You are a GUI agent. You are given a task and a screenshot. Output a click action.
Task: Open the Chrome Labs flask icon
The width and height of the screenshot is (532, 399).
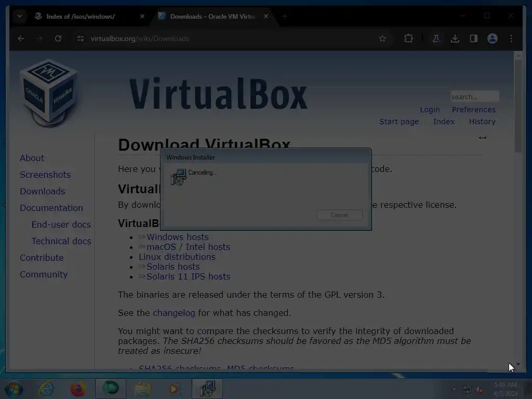tap(436, 38)
